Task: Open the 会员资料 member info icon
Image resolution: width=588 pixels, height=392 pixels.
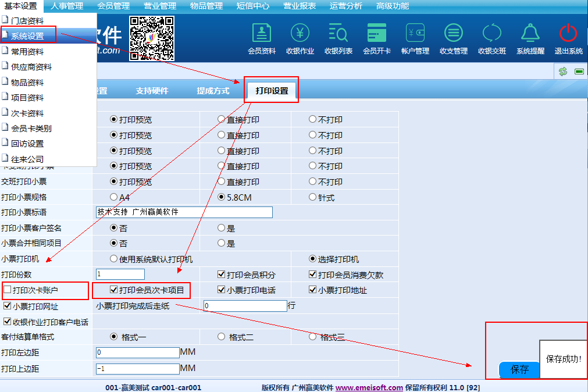Action: click(x=262, y=34)
